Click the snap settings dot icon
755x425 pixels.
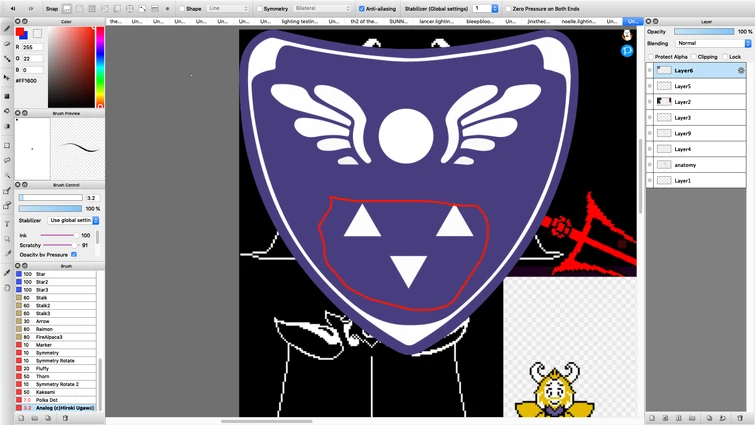click(168, 9)
